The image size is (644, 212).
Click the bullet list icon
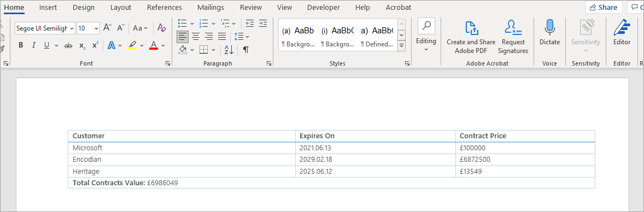point(183,23)
